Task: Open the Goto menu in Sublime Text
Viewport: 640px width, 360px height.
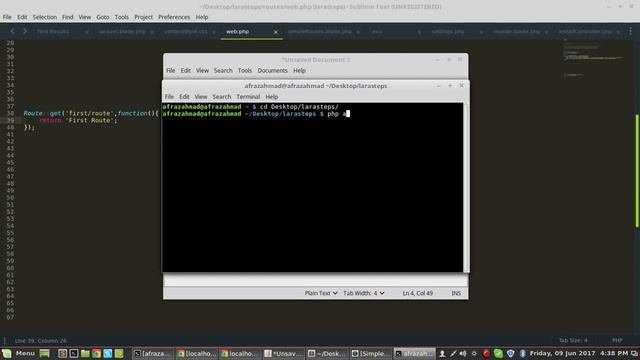Action: 102,17
